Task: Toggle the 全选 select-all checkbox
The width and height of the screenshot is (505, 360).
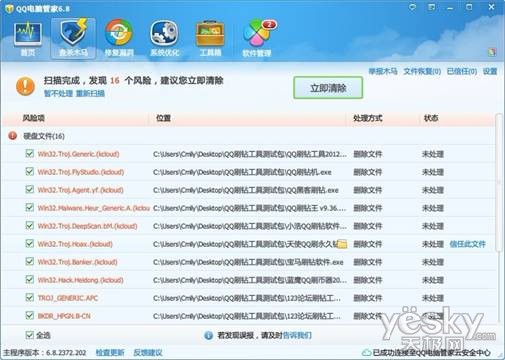Action: (30, 335)
